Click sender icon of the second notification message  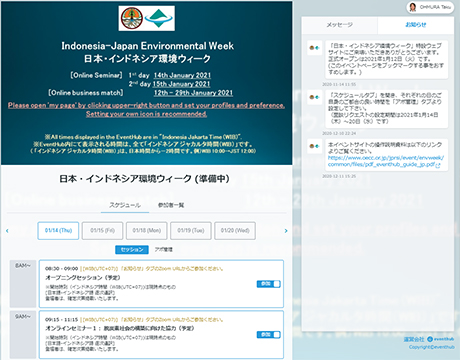pyautogui.click(x=314, y=97)
